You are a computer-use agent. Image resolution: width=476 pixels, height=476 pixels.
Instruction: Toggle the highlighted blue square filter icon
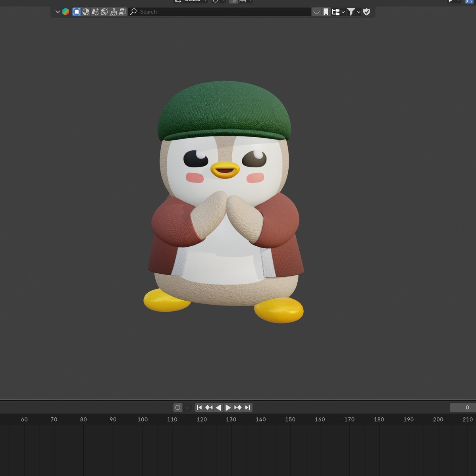pos(77,12)
